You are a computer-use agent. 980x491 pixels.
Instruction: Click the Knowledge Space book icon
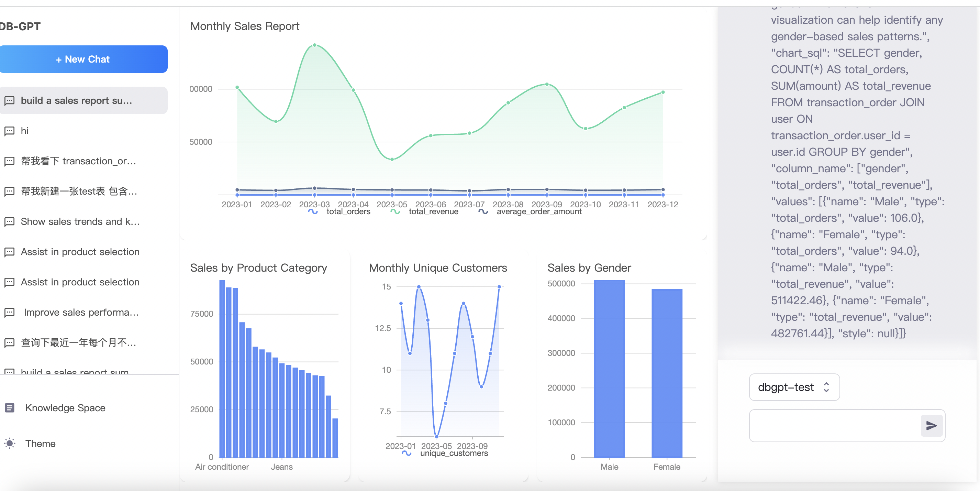pos(10,408)
